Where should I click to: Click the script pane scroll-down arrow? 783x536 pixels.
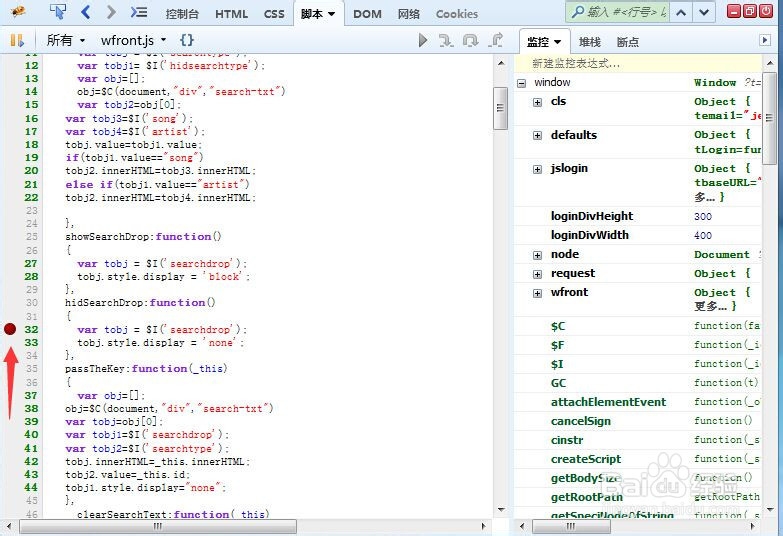501,510
